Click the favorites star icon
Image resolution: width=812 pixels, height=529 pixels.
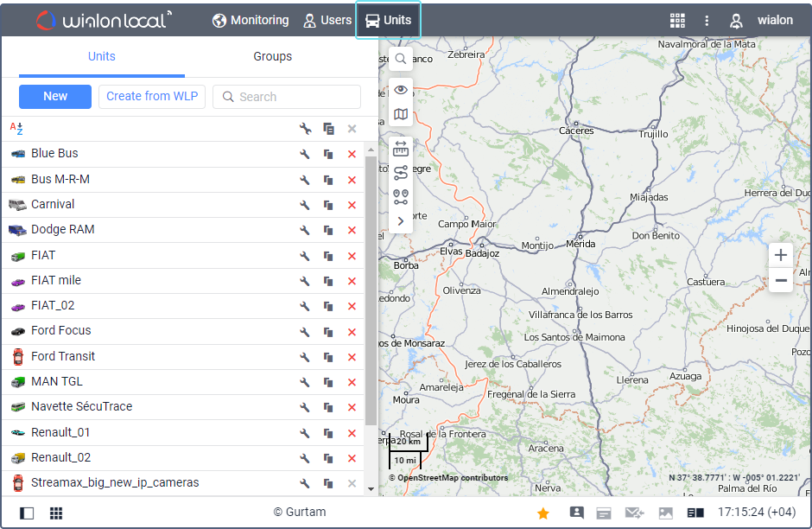[543, 513]
